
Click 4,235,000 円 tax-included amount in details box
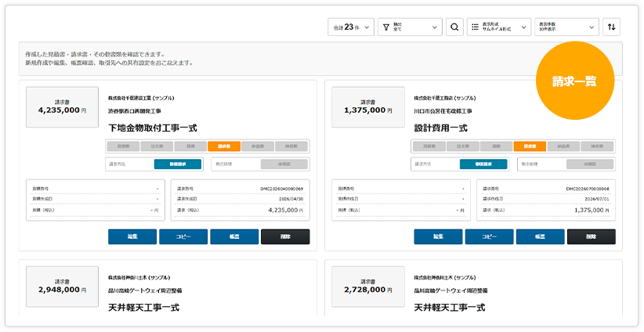coord(286,210)
